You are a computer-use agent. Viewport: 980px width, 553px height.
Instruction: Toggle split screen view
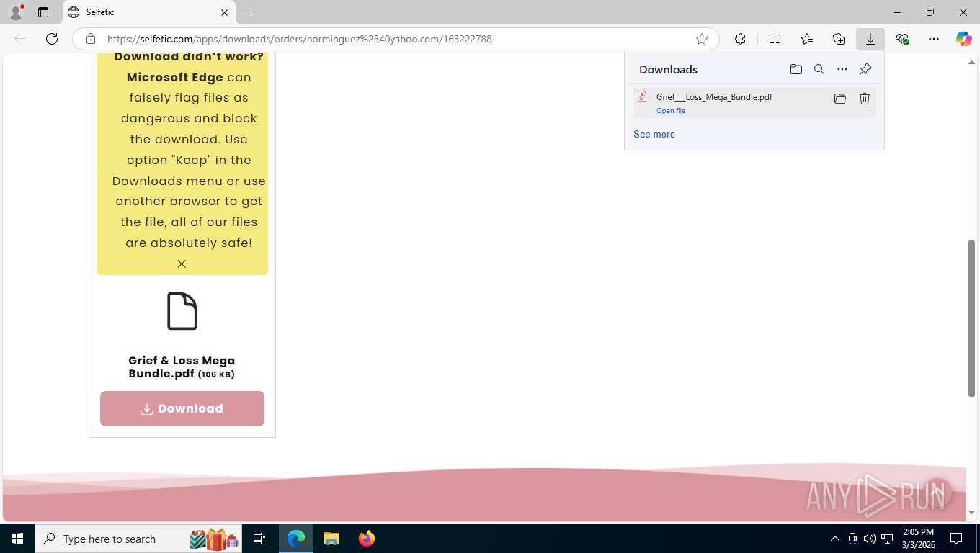[775, 39]
